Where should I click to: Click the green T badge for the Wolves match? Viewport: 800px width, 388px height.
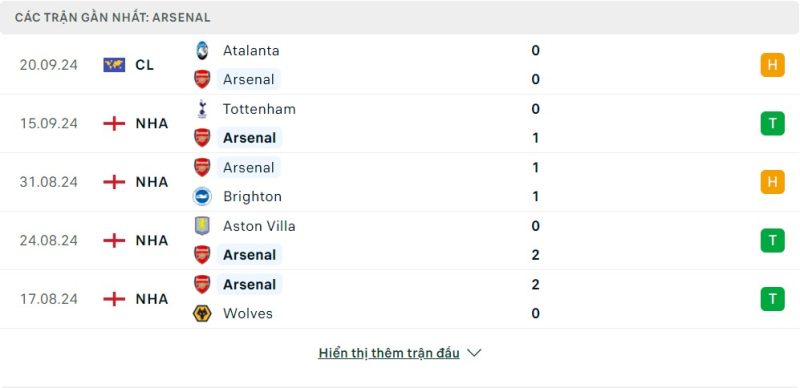(x=772, y=299)
